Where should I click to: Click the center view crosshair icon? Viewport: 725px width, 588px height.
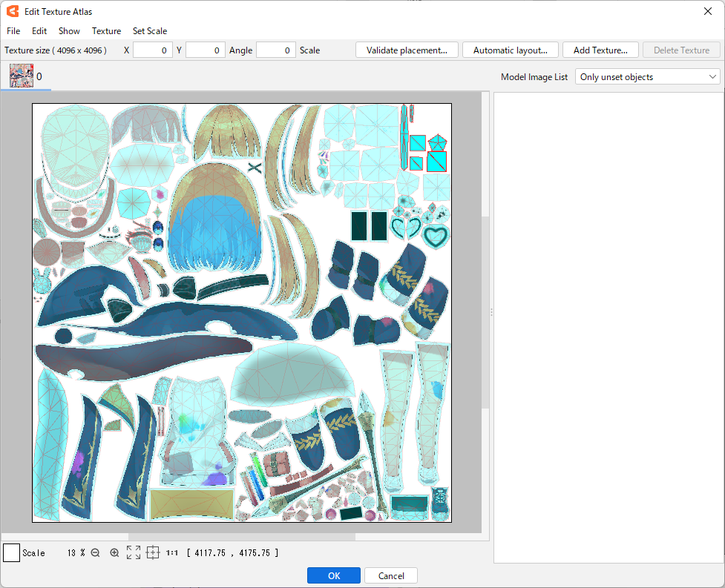(153, 553)
